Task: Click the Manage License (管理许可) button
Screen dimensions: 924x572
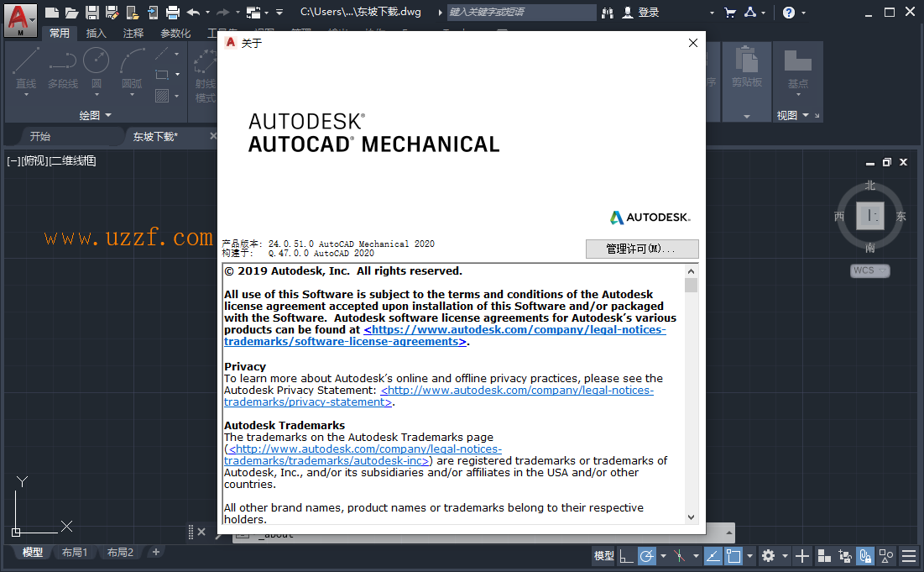Action: [642, 249]
